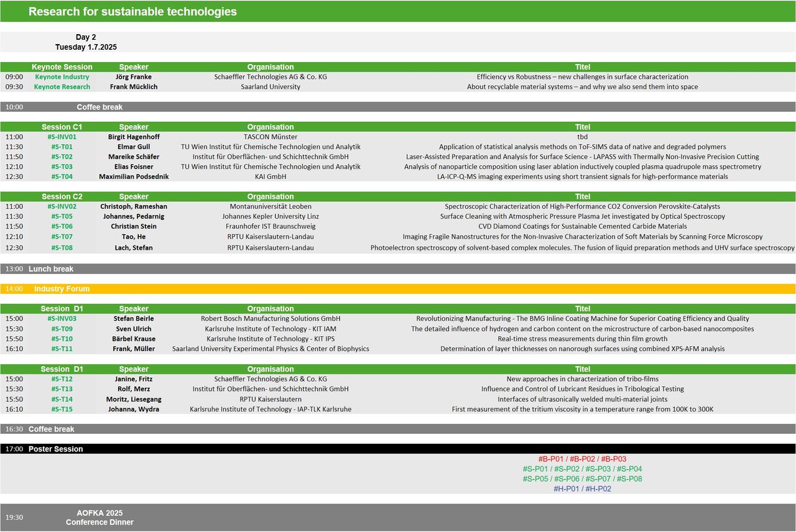
Task: Click the Session C2 header
Action: click(62, 197)
